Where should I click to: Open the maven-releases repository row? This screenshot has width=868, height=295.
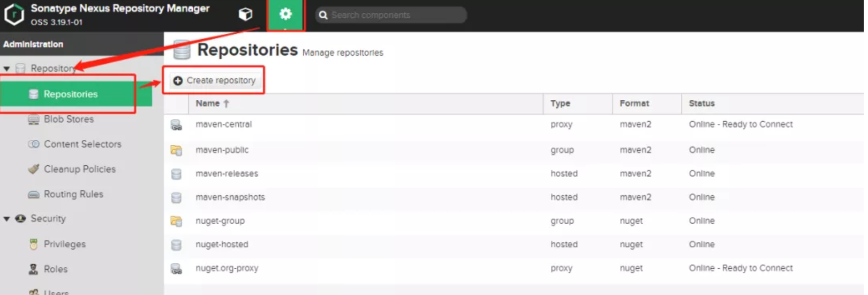(514, 174)
